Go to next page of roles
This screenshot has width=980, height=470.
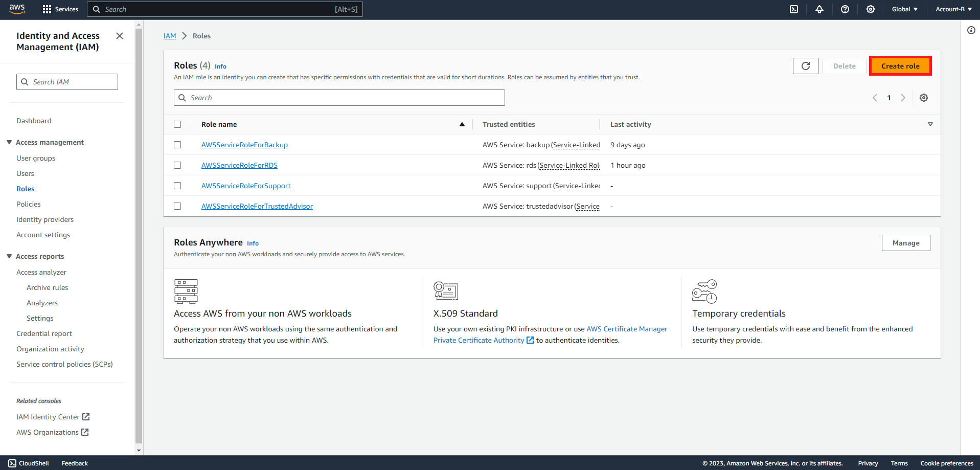903,98
